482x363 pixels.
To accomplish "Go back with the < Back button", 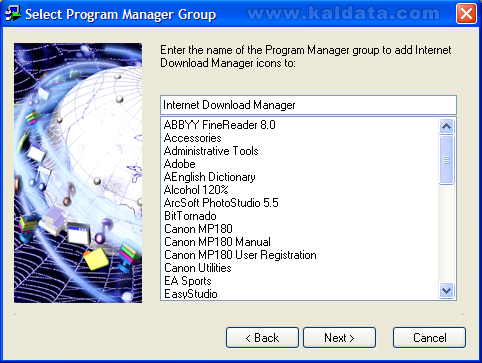I will [x=262, y=338].
